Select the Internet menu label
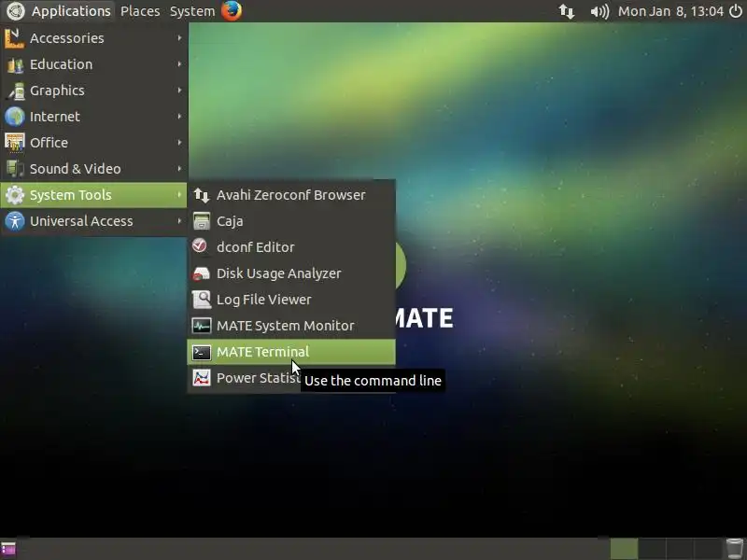 tap(55, 117)
